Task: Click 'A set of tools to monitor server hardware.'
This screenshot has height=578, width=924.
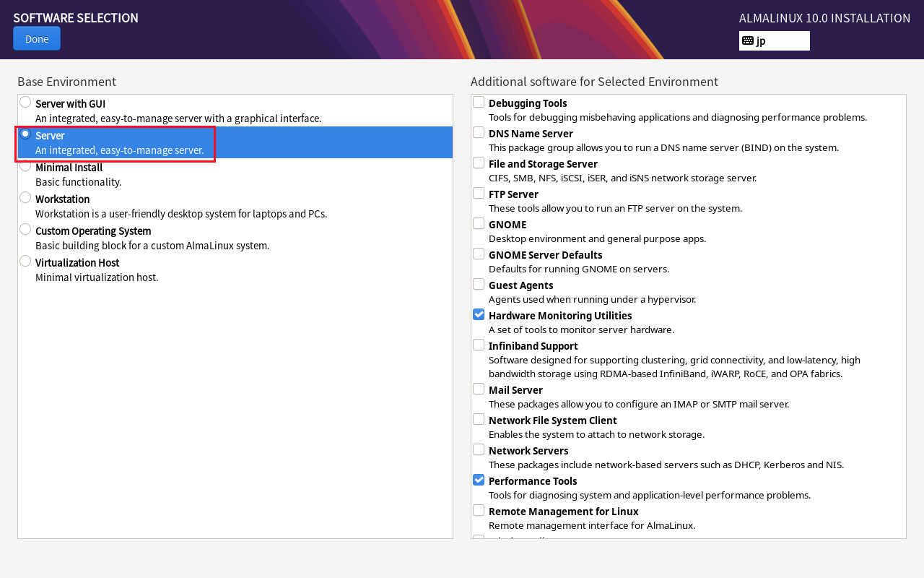Action: click(x=582, y=329)
